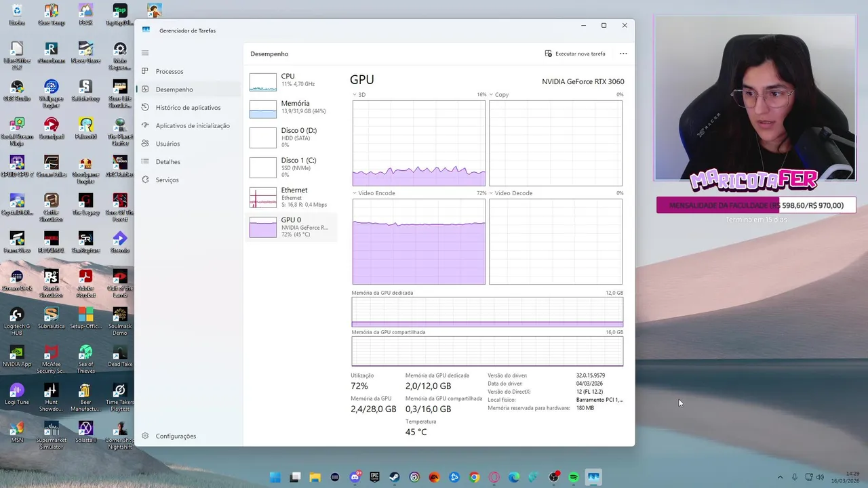868x488 pixels.
Task: Open Google Chrome from the taskbar
Action: pyautogui.click(x=474, y=477)
